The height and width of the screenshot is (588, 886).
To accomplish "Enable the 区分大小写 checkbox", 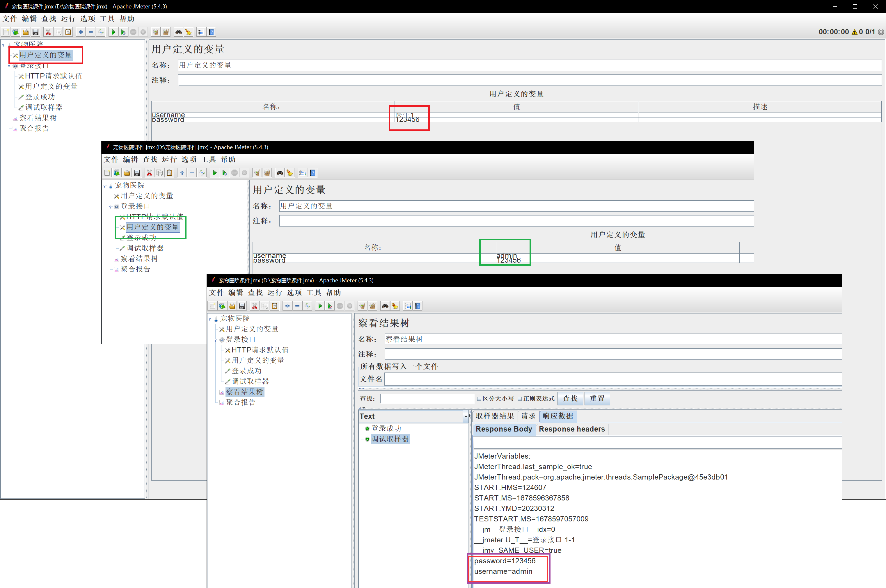I will tap(479, 399).
